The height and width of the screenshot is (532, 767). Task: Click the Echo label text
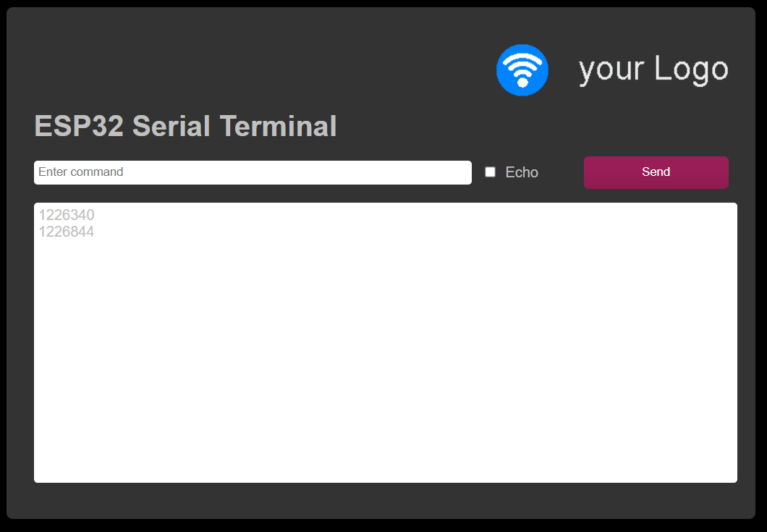point(522,172)
